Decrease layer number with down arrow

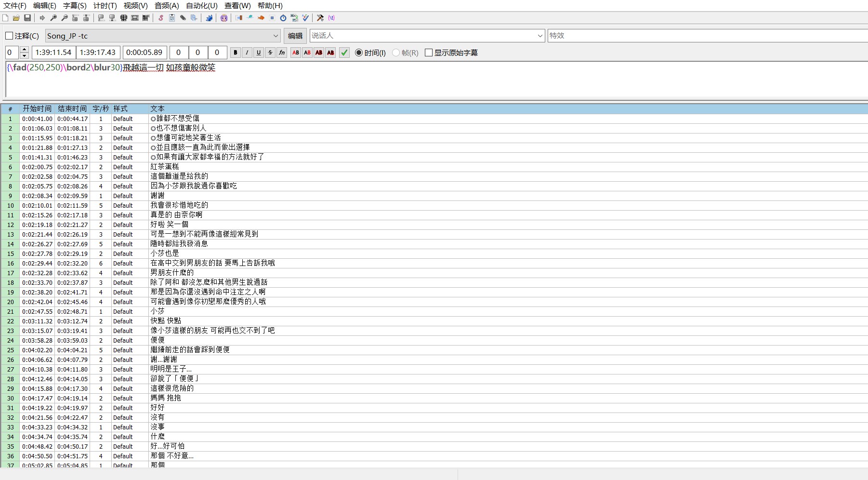tap(25, 55)
